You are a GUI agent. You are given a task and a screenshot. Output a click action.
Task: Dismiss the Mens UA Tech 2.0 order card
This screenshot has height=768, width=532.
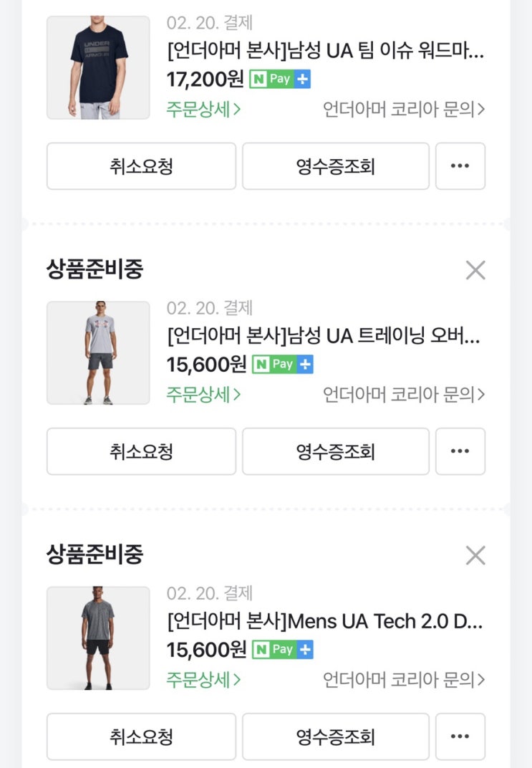[475, 555]
